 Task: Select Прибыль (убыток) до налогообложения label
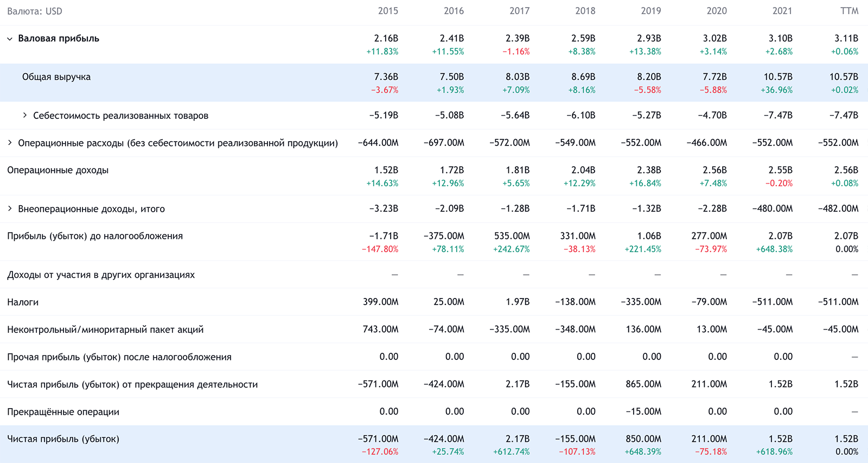pyautogui.click(x=95, y=236)
